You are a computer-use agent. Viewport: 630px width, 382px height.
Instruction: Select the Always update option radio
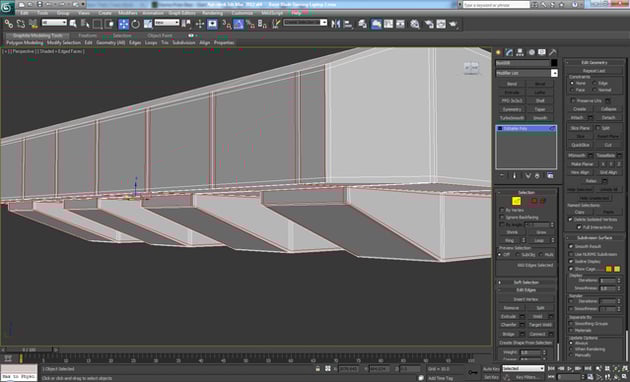click(x=571, y=343)
